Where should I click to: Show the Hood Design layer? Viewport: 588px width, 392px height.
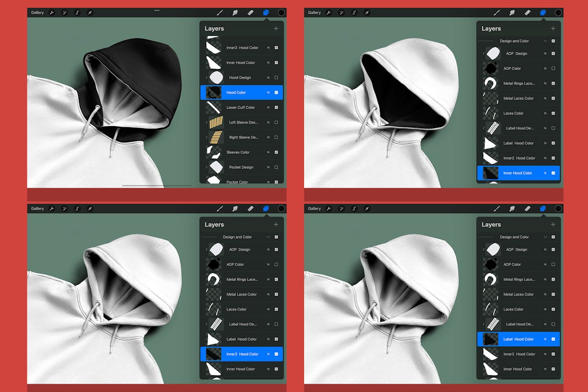[x=276, y=77]
